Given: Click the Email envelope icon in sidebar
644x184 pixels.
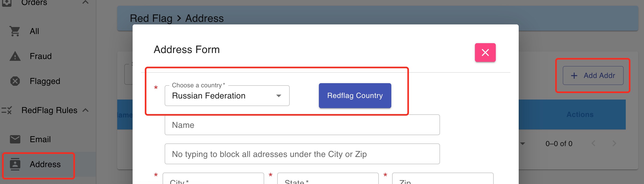Looking at the screenshot, I should tap(15, 139).
